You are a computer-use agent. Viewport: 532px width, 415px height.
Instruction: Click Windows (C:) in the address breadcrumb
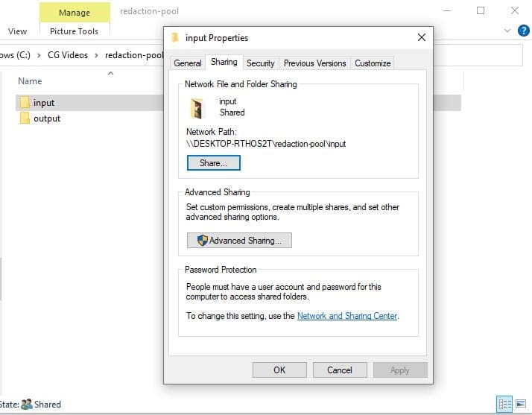point(15,55)
